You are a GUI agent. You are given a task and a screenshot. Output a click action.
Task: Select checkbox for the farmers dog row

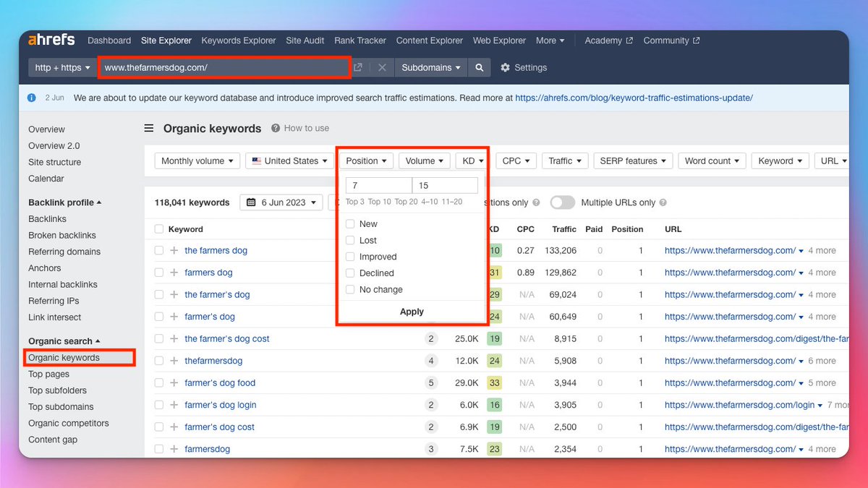tap(159, 250)
